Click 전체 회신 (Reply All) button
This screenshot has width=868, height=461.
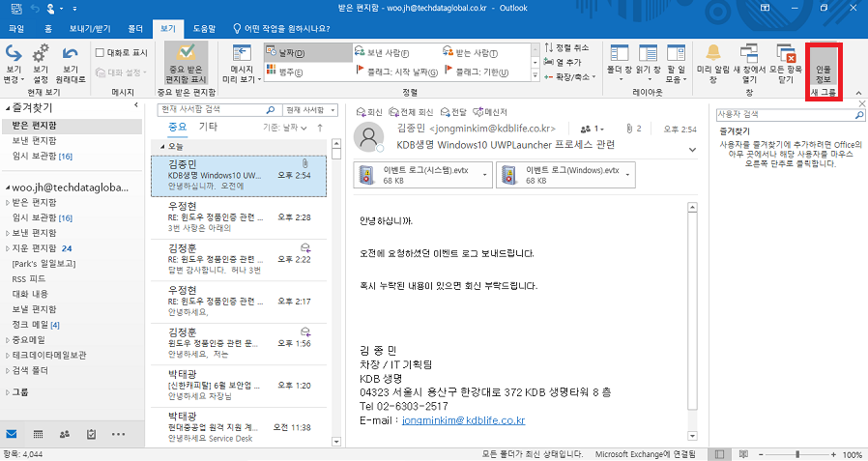pyautogui.click(x=411, y=112)
